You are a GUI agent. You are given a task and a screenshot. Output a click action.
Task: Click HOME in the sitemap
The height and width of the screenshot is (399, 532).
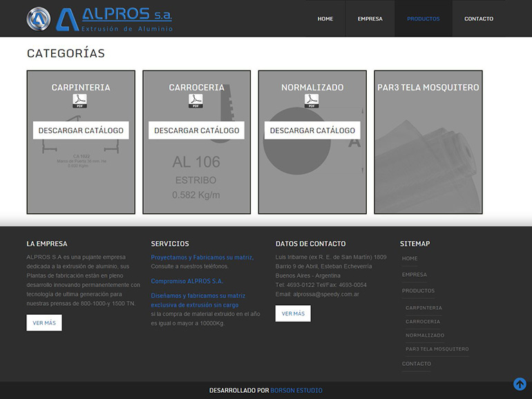tap(410, 258)
